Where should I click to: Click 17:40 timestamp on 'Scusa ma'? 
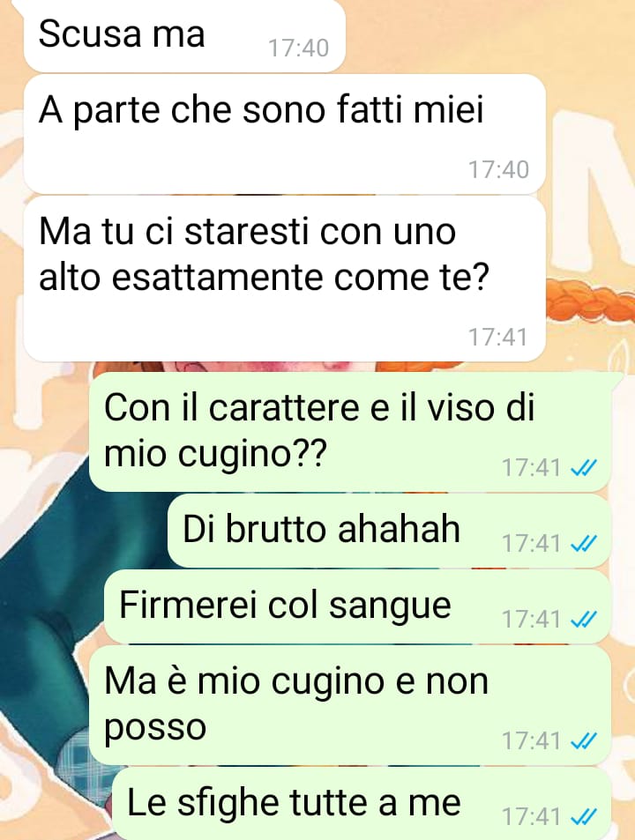click(298, 48)
